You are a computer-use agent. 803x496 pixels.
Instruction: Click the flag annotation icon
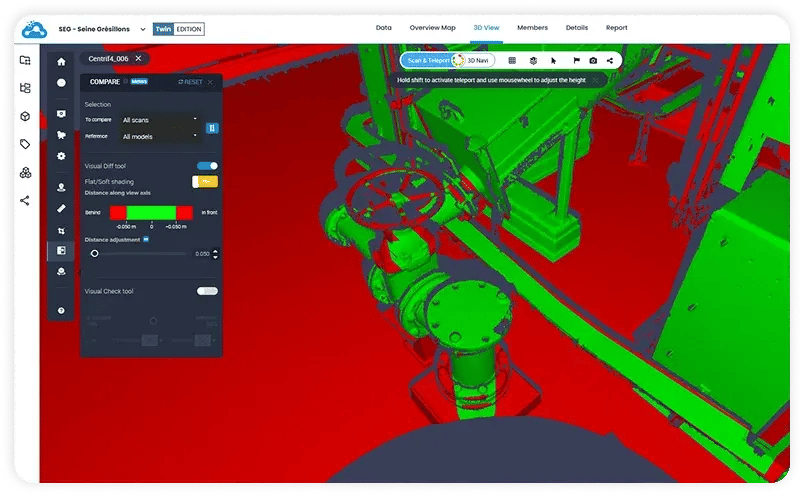coord(576,60)
